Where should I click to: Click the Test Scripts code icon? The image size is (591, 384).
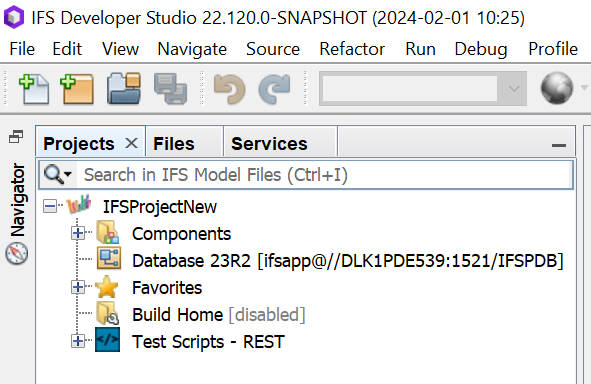tap(107, 340)
